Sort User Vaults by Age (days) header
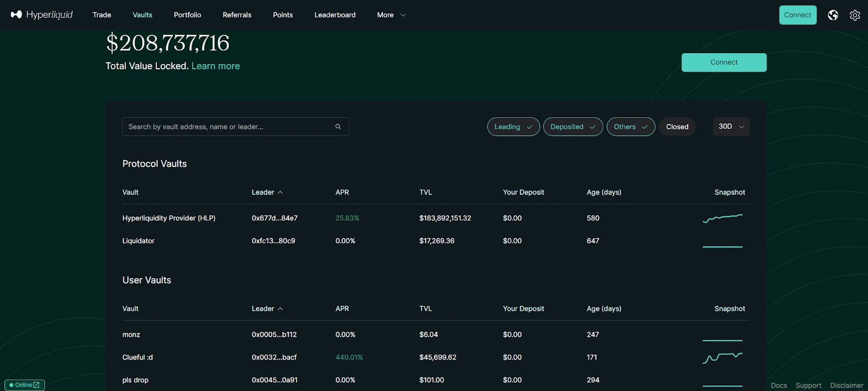Image resolution: width=868 pixels, height=391 pixels. pyautogui.click(x=604, y=308)
